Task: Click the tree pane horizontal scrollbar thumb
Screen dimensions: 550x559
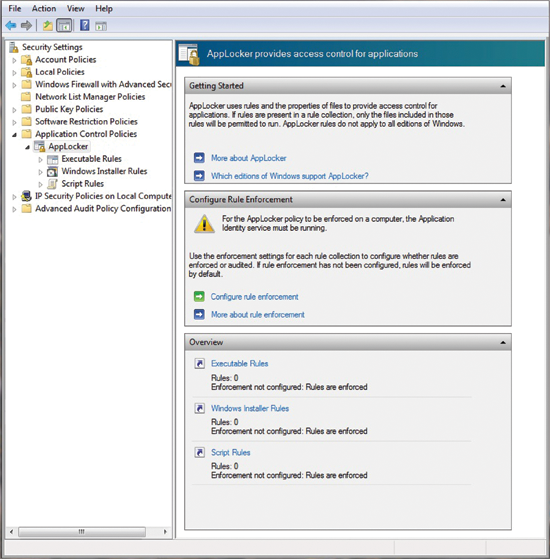Action: (x=82, y=532)
